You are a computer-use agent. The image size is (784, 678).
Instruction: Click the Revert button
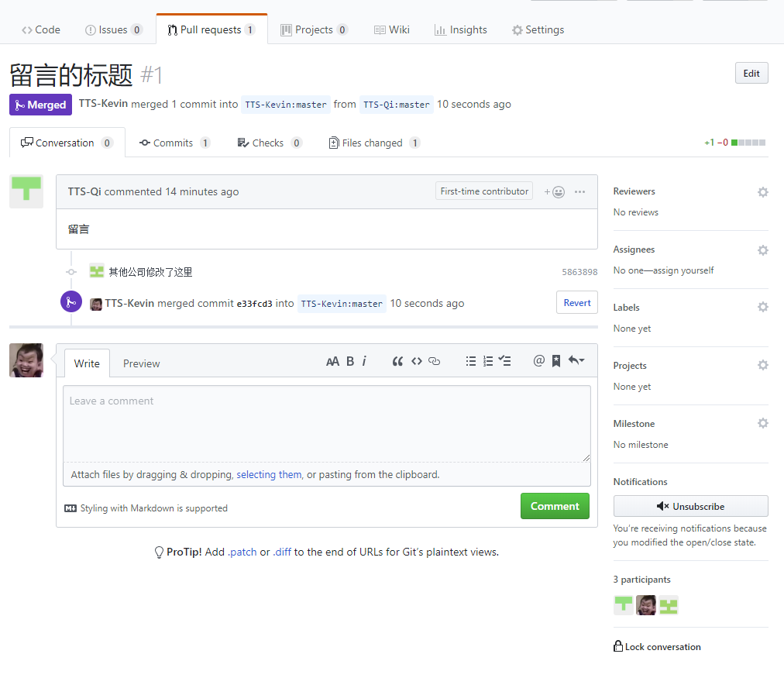577,302
